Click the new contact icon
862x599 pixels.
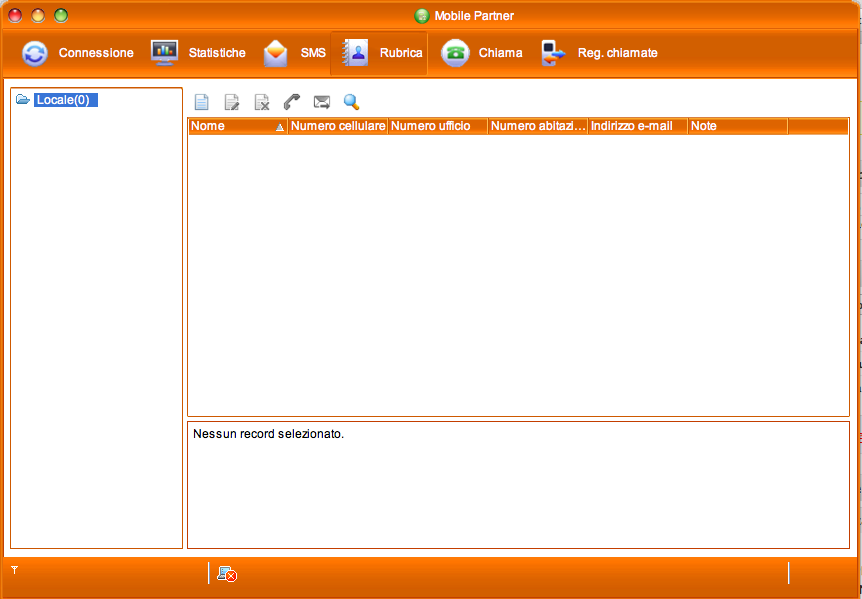point(201,102)
